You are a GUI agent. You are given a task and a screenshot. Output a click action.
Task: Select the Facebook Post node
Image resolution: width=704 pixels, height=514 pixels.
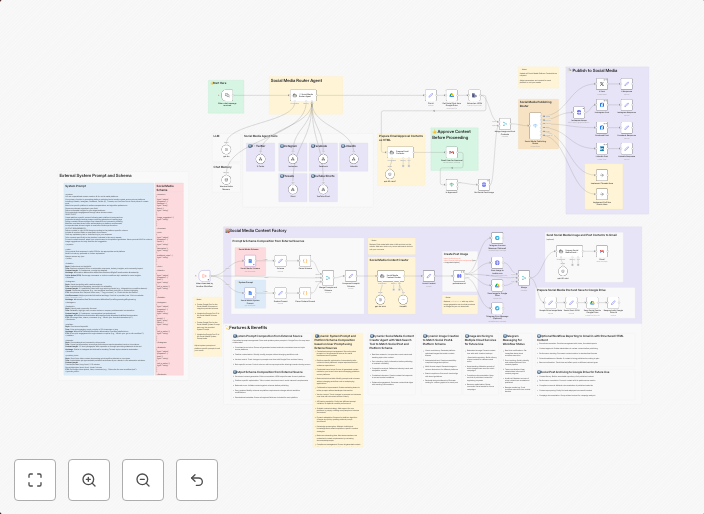point(602,127)
